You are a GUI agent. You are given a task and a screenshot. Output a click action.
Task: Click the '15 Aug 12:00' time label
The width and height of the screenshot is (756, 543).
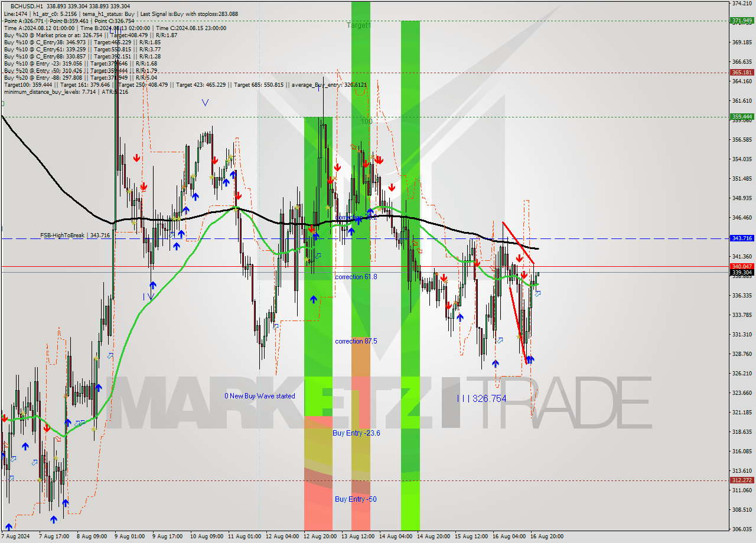pyautogui.click(x=471, y=537)
